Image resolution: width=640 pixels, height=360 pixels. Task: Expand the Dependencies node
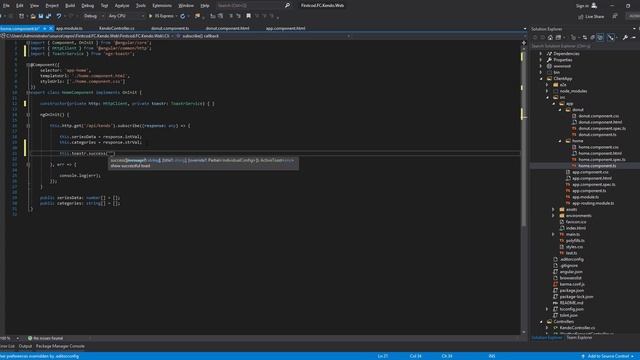pos(541,53)
